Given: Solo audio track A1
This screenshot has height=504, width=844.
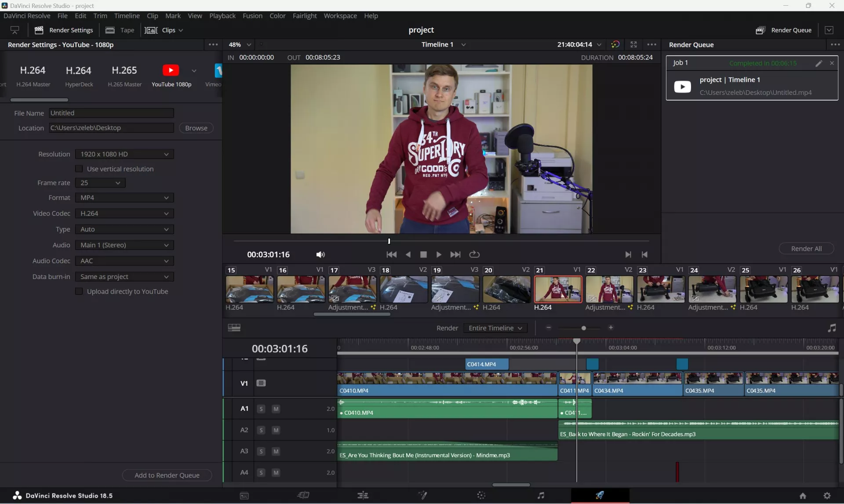Looking at the screenshot, I should [x=261, y=409].
